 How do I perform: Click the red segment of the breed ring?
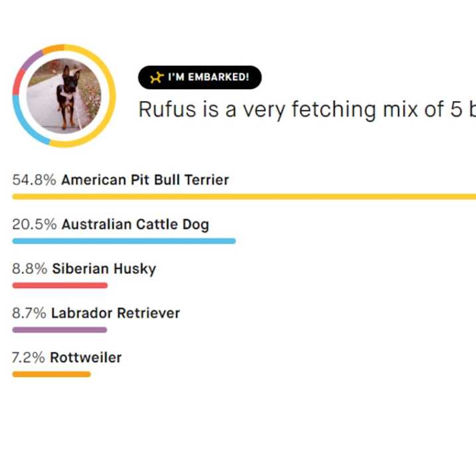click(17, 82)
